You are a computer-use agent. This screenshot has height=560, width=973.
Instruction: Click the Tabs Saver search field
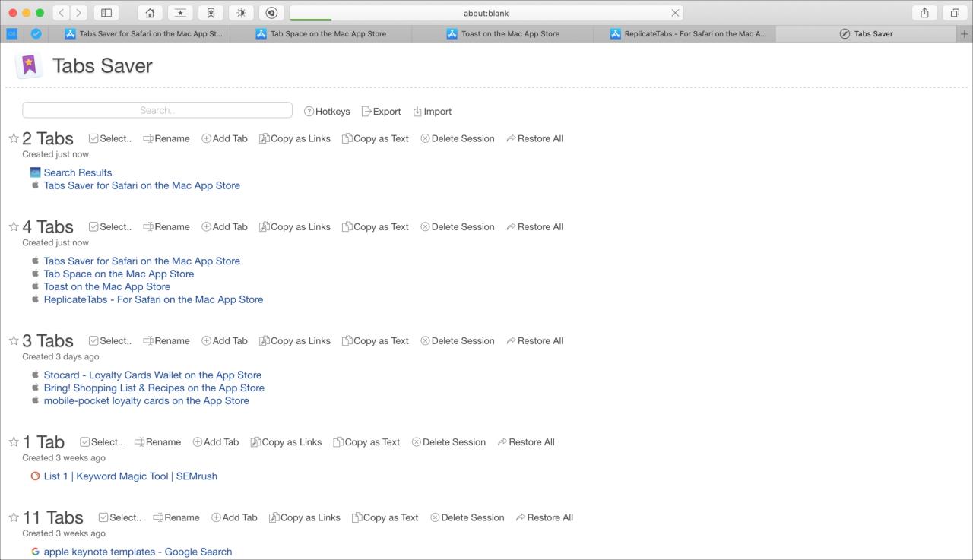[x=157, y=111]
